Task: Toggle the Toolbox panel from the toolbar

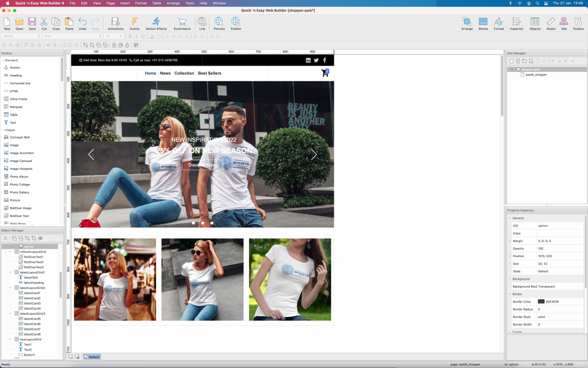Action: 578,24
